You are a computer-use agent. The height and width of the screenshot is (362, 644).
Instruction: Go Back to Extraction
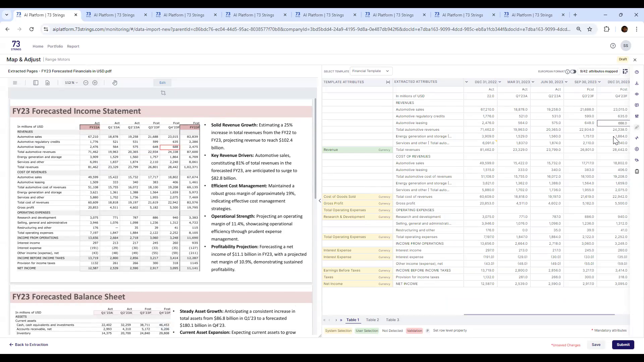click(x=29, y=345)
